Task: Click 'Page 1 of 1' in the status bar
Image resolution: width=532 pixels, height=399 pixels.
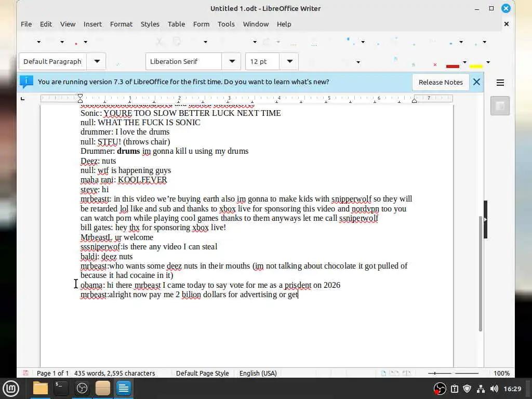Action: (52, 373)
